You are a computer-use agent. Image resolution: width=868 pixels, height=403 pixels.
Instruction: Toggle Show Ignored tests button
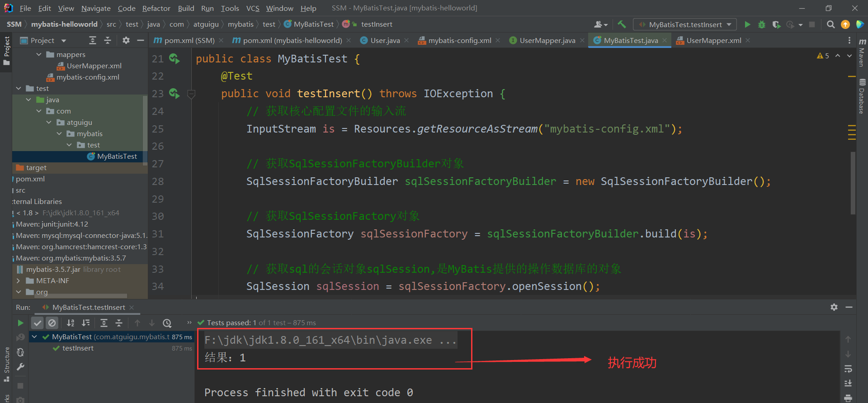point(52,323)
